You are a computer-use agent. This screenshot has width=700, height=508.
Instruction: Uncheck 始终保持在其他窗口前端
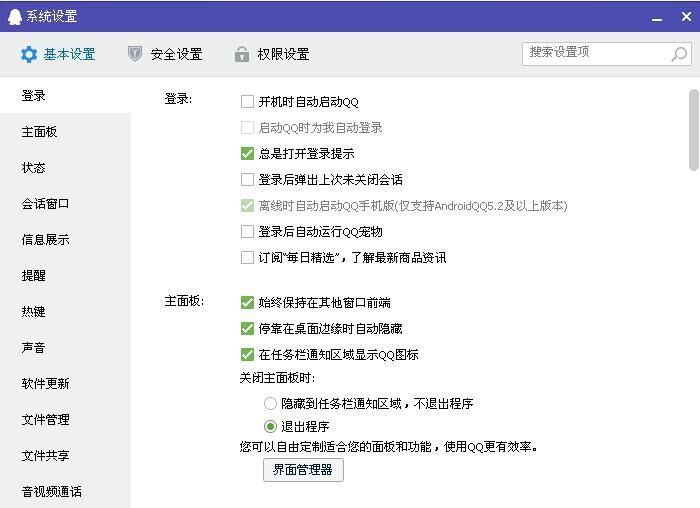click(247, 303)
